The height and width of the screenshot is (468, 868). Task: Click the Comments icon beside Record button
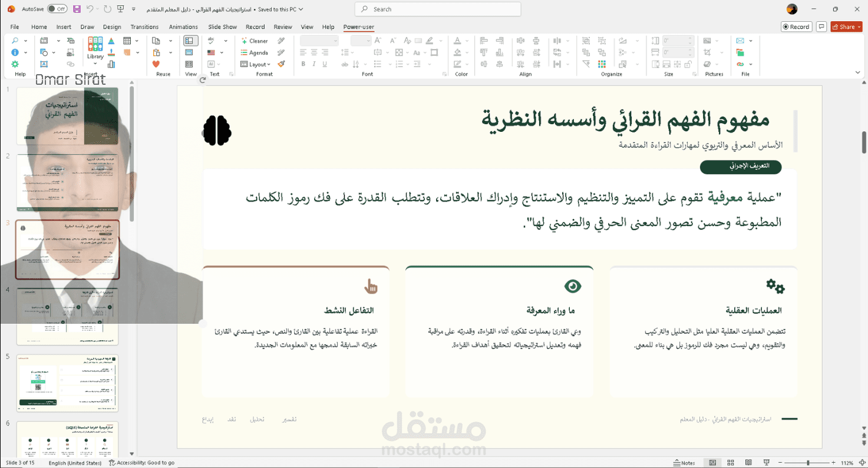pos(822,26)
